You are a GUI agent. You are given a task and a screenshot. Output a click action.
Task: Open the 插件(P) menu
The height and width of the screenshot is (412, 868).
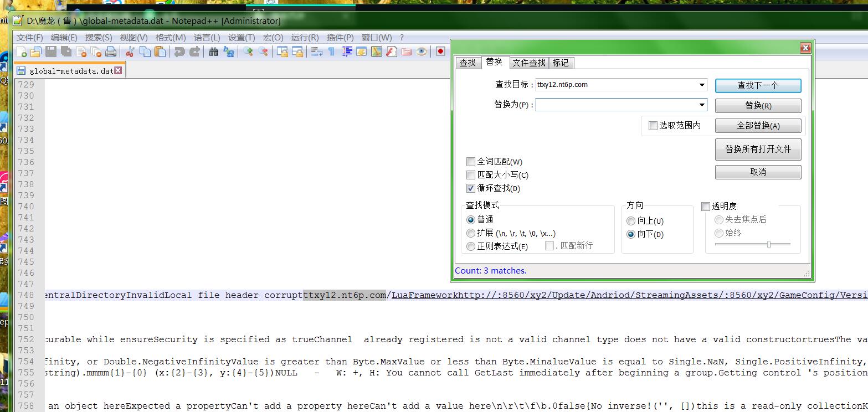[x=340, y=38]
